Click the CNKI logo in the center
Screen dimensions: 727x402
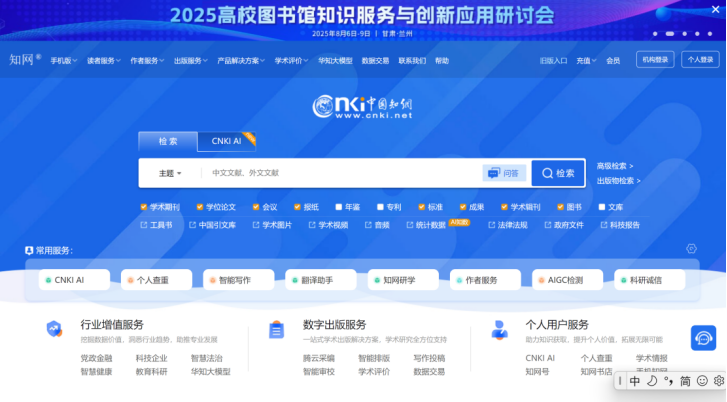[362, 107]
